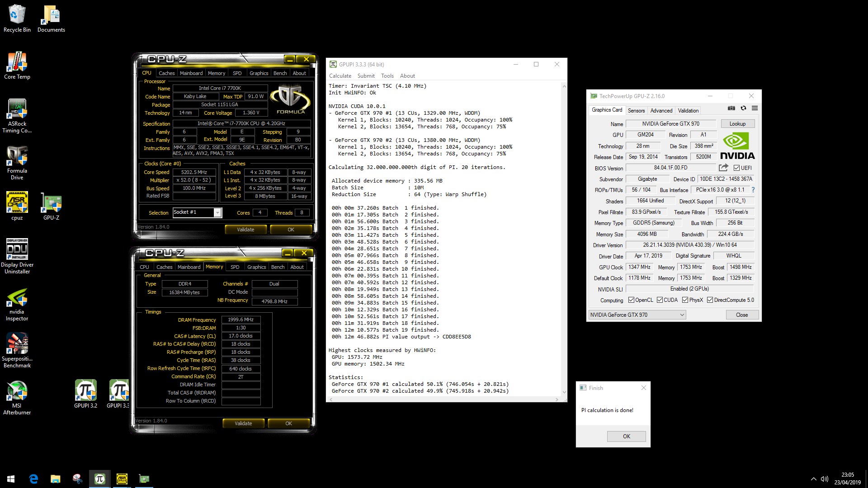Click GPUPI taskbar icon

100,479
